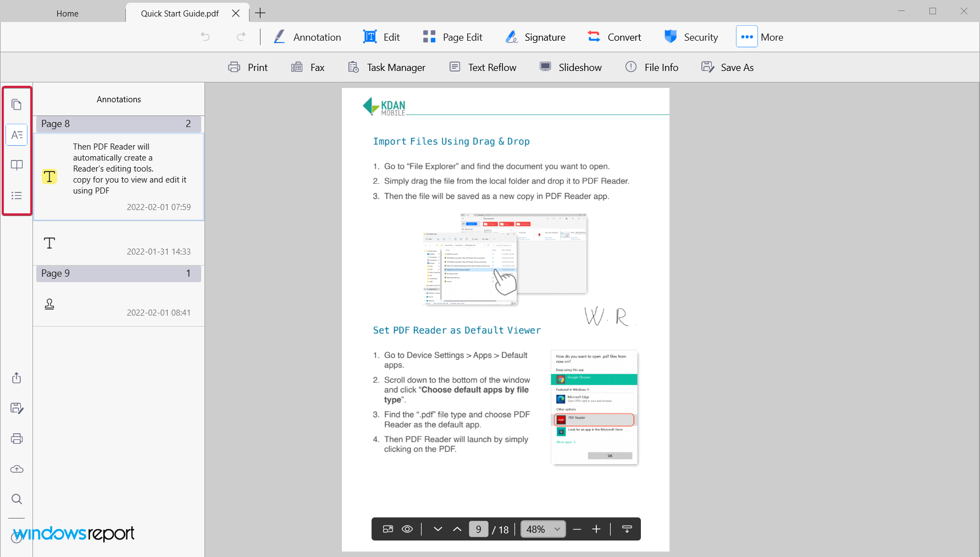Viewport: 980px width, 557px height.
Task: Open the Outline list panel icon
Action: 16,195
